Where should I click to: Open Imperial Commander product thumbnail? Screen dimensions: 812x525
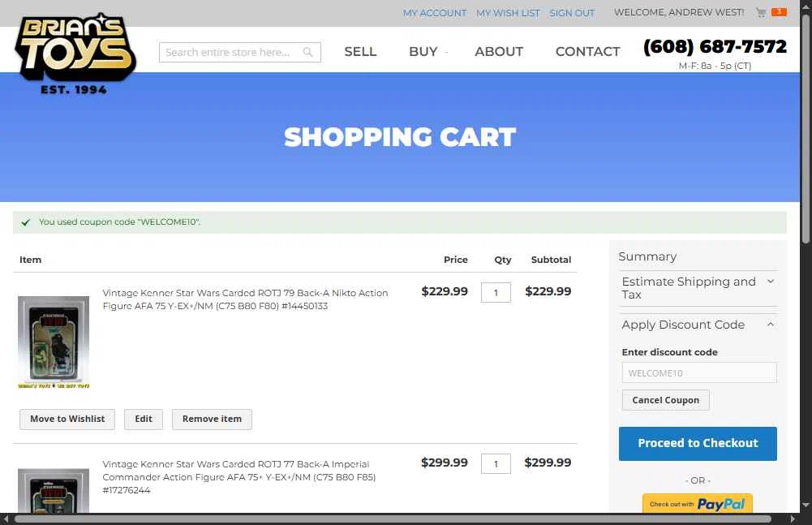point(54,490)
